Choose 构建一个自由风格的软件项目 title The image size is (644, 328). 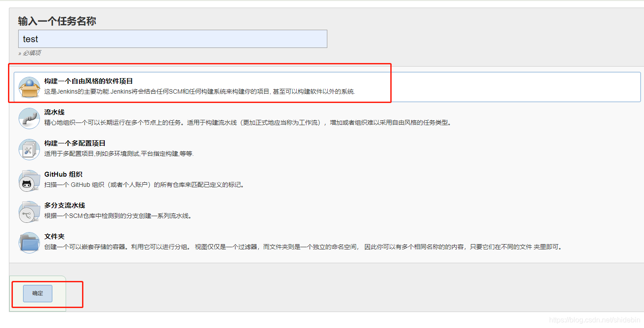click(89, 81)
